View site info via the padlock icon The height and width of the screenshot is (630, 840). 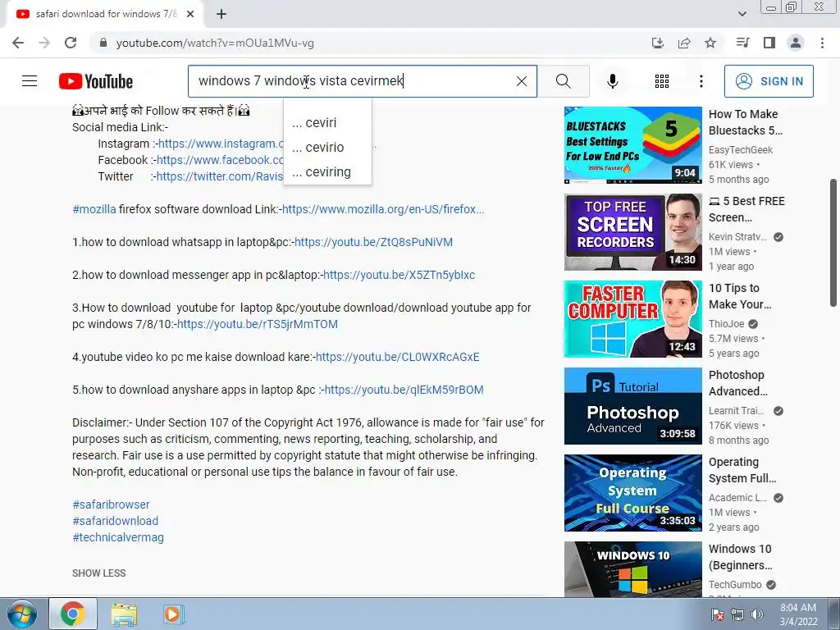(103, 43)
